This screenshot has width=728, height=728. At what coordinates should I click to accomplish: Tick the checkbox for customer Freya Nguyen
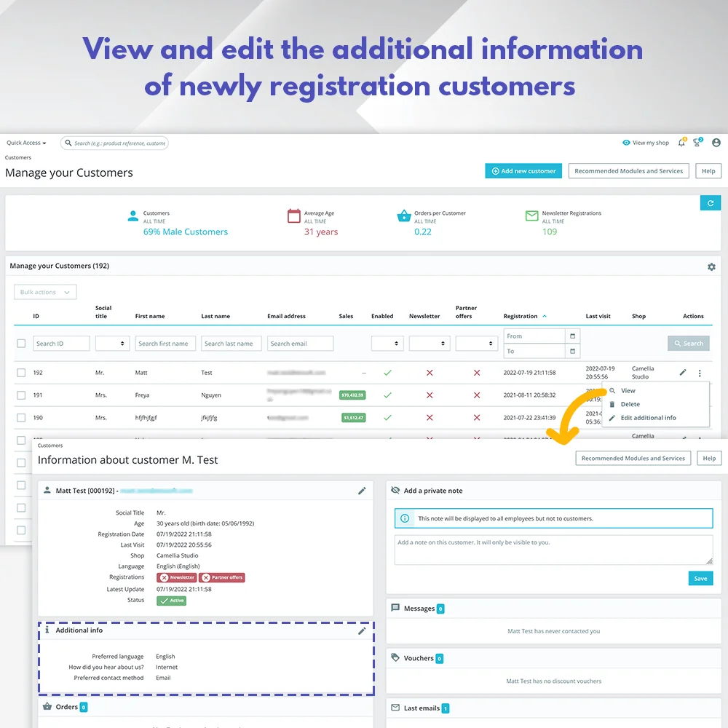(x=21, y=395)
